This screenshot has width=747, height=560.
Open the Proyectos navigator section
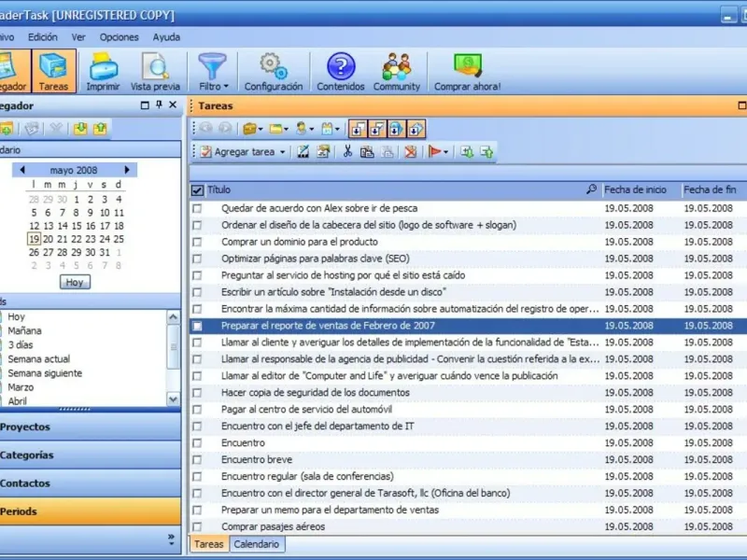click(x=90, y=427)
